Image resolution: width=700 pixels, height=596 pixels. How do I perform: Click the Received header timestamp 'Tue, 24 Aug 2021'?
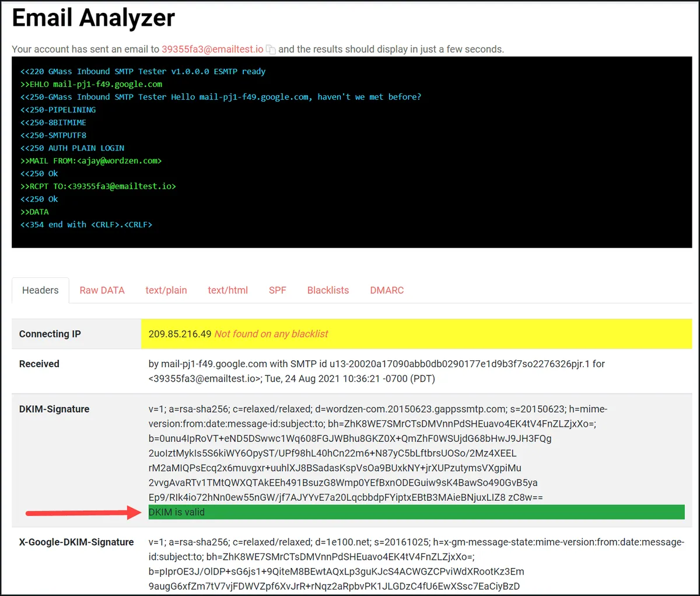(x=301, y=378)
